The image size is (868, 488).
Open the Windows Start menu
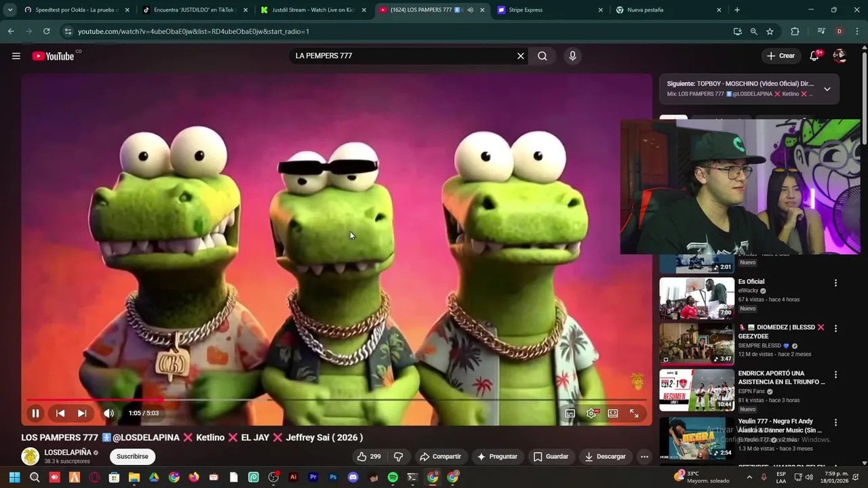click(x=14, y=477)
